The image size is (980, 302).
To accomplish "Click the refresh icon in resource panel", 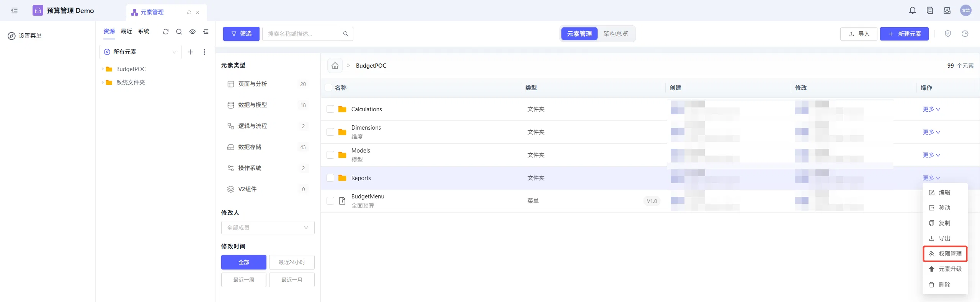I will click(165, 32).
